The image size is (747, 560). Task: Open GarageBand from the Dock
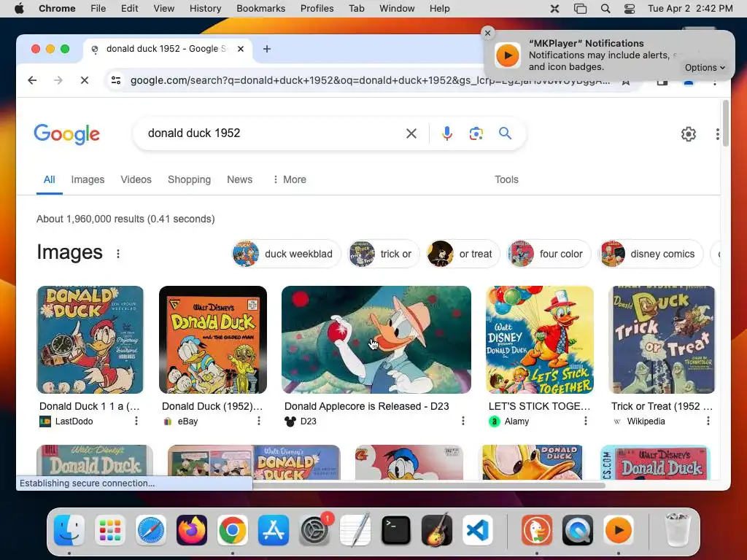pos(437,530)
